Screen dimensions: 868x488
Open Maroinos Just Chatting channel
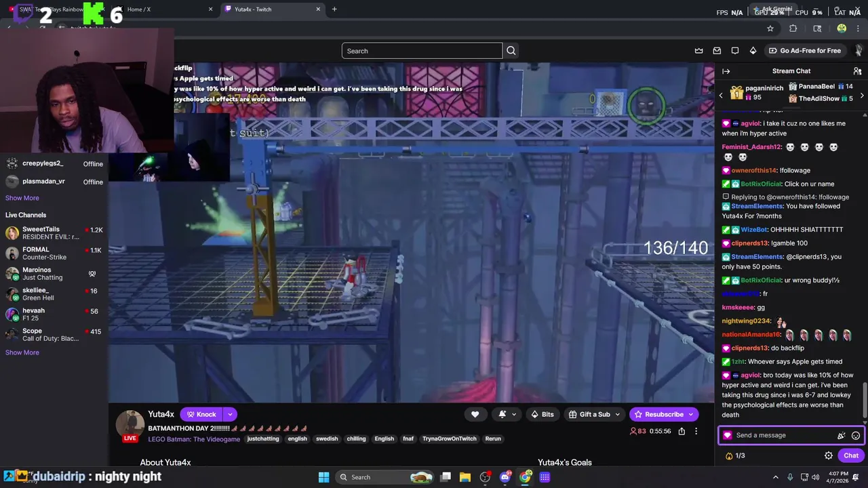(x=54, y=274)
